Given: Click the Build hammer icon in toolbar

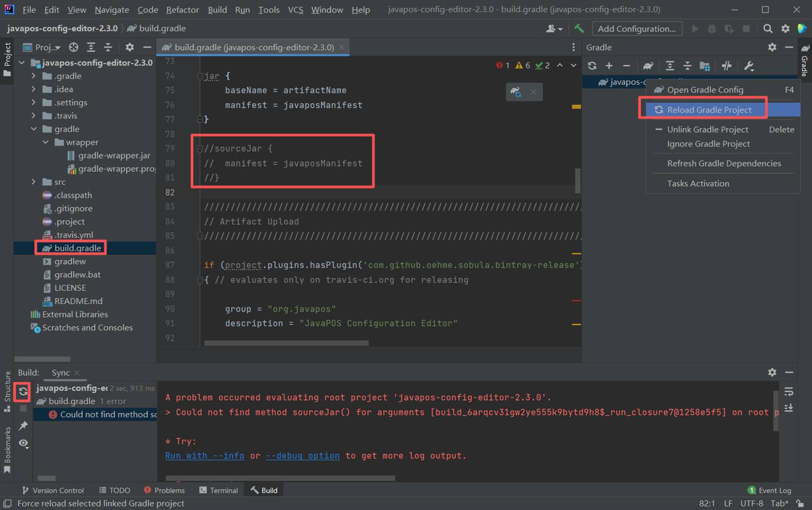Looking at the screenshot, I should click(579, 28).
